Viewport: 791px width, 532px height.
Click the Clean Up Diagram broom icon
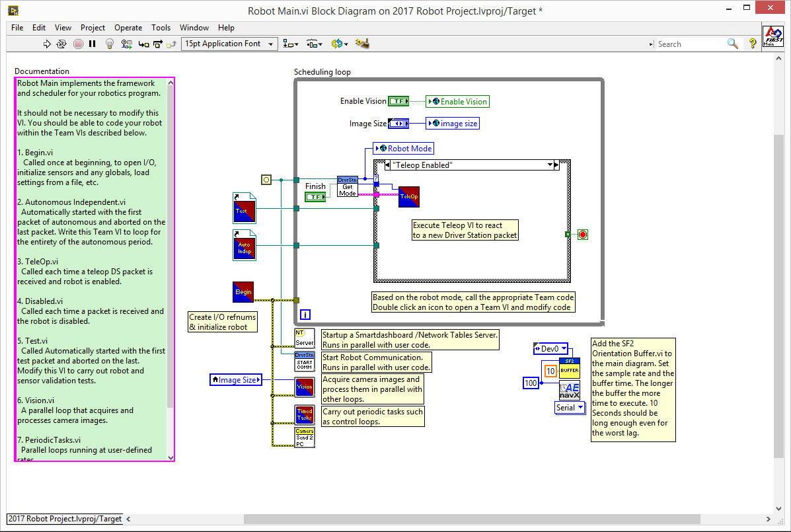[x=361, y=44]
